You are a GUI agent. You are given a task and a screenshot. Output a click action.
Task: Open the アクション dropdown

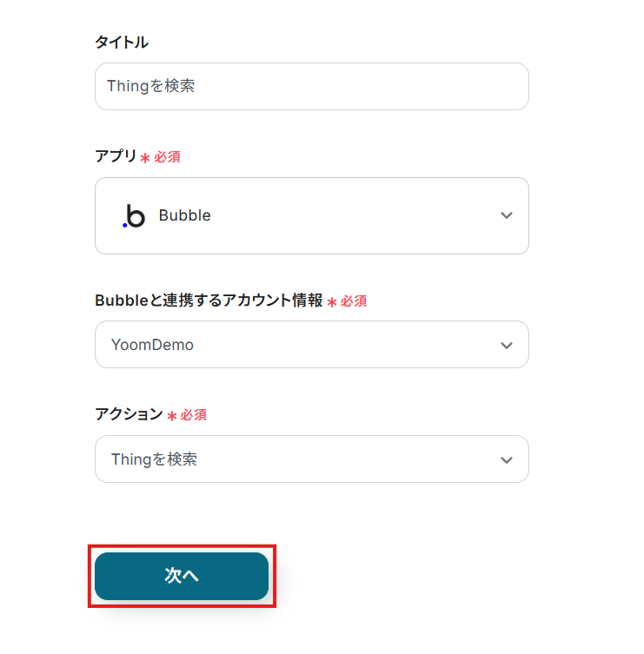311,459
